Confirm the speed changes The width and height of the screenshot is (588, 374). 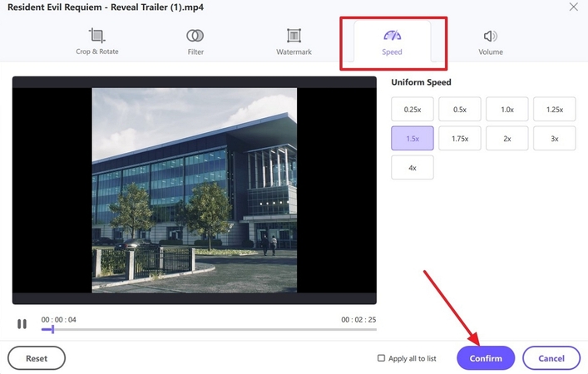pos(486,358)
